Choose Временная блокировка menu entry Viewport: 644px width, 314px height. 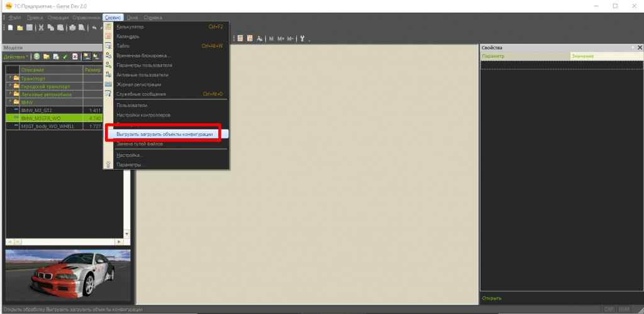pos(166,55)
